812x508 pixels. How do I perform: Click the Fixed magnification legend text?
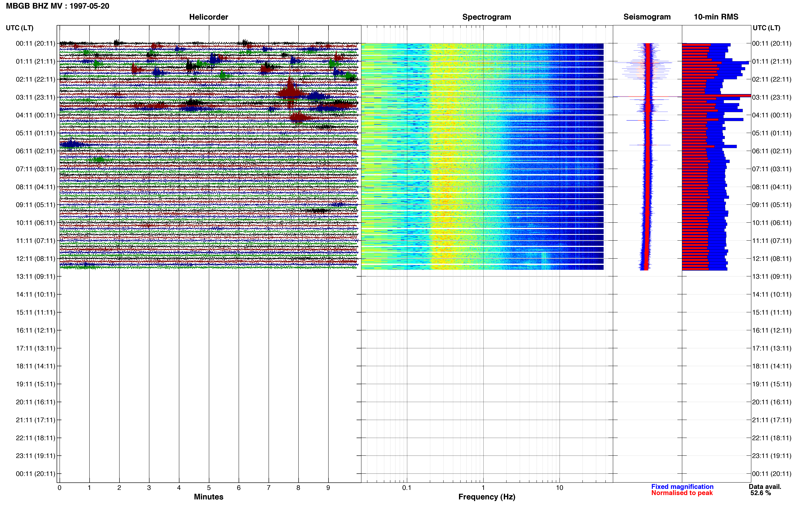pyautogui.click(x=682, y=486)
